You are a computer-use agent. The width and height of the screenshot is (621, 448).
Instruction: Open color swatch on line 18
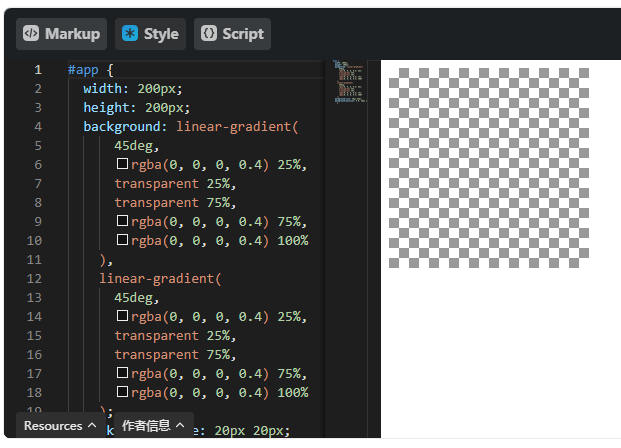click(x=122, y=392)
